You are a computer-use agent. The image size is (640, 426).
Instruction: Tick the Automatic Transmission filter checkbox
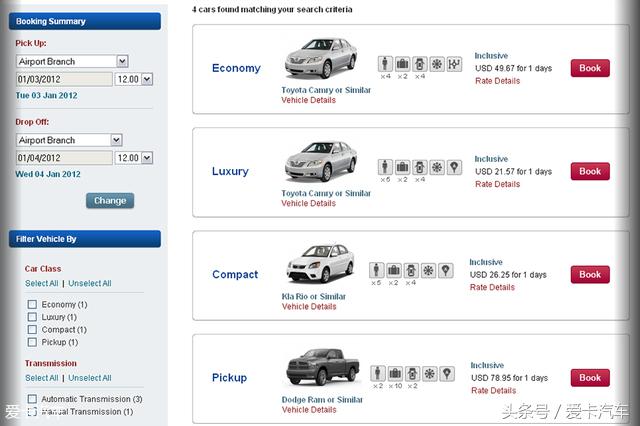pos(33,399)
